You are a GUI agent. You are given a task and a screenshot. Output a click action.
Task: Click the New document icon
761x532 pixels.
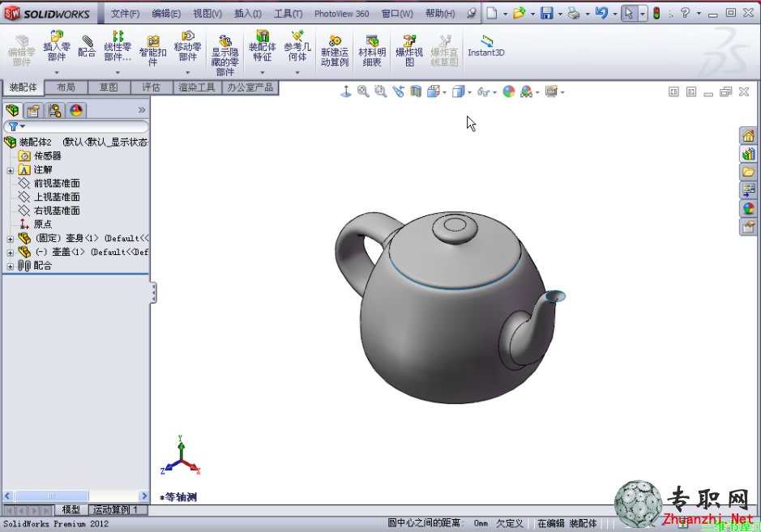[x=492, y=13]
